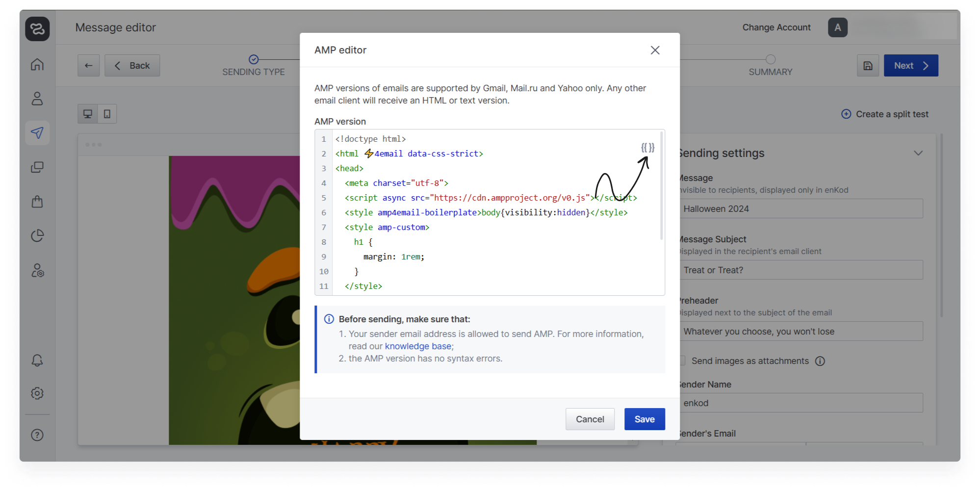Click the plus icon for Create a split test
Screen dimensions: 980x491
[x=846, y=114]
